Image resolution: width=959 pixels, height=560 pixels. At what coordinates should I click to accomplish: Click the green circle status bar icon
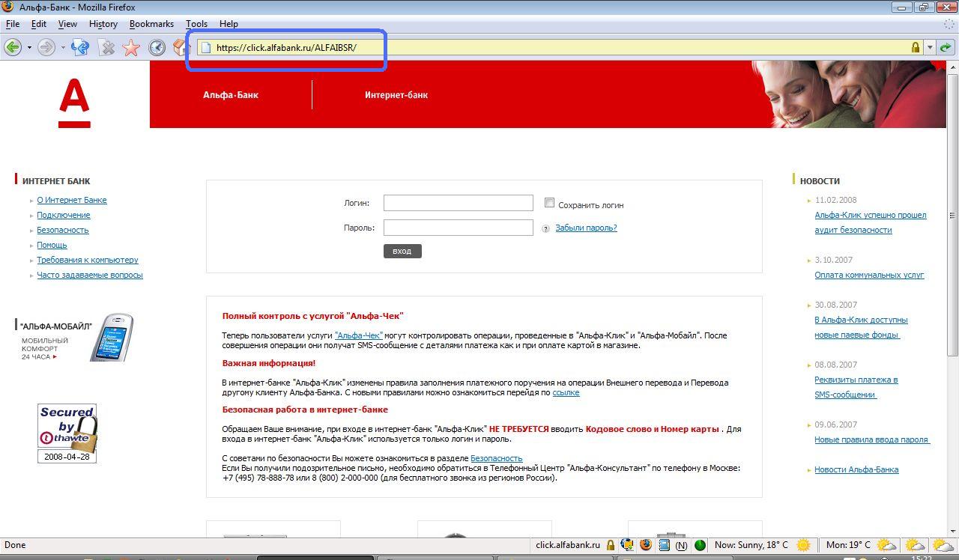(x=700, y=545)
